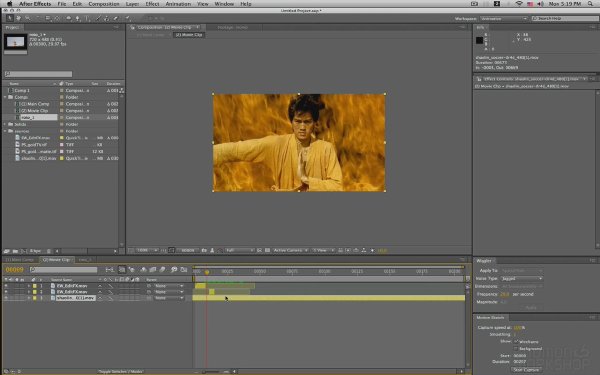
Task: Open the Layer menu
Action: point(132,4)
